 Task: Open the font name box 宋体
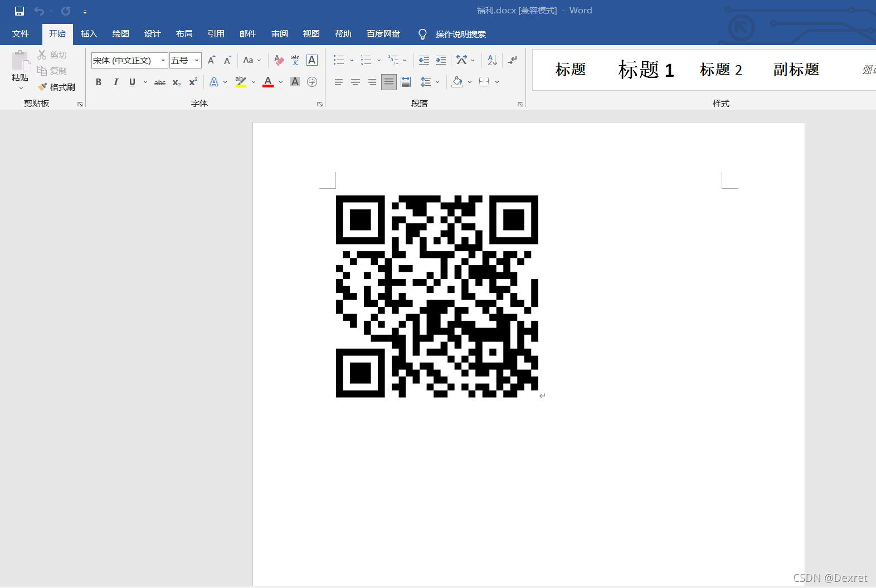click(129, 60)
